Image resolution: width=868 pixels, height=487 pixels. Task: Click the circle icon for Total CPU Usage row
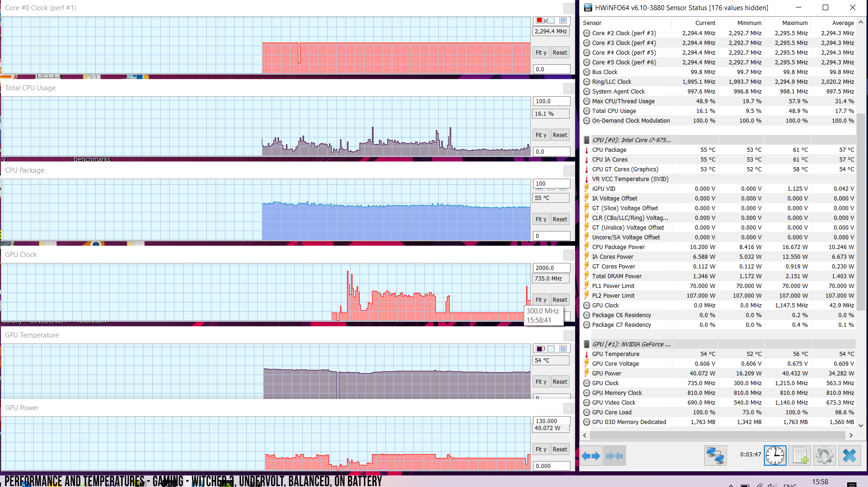coord(587,111)
